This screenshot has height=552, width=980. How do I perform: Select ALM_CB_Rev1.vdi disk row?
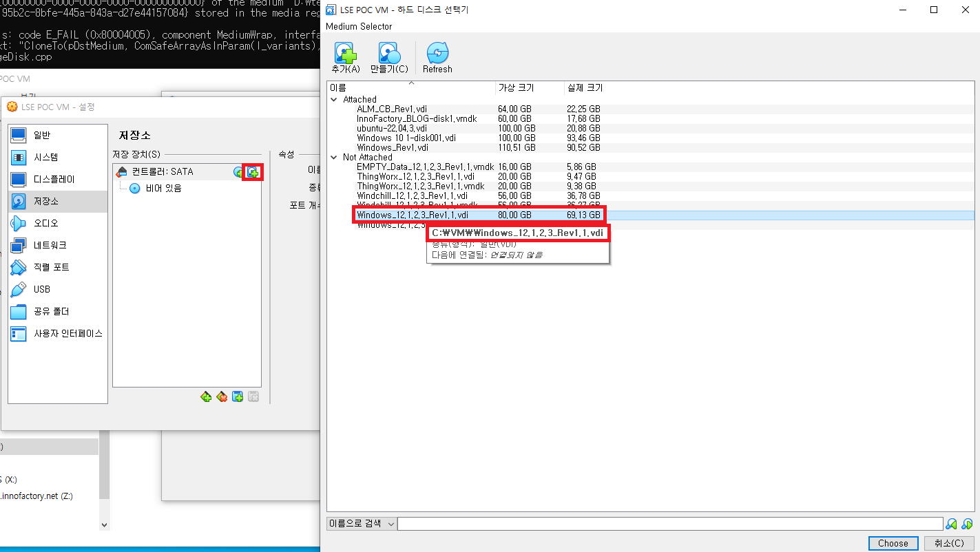coord(651,109)
